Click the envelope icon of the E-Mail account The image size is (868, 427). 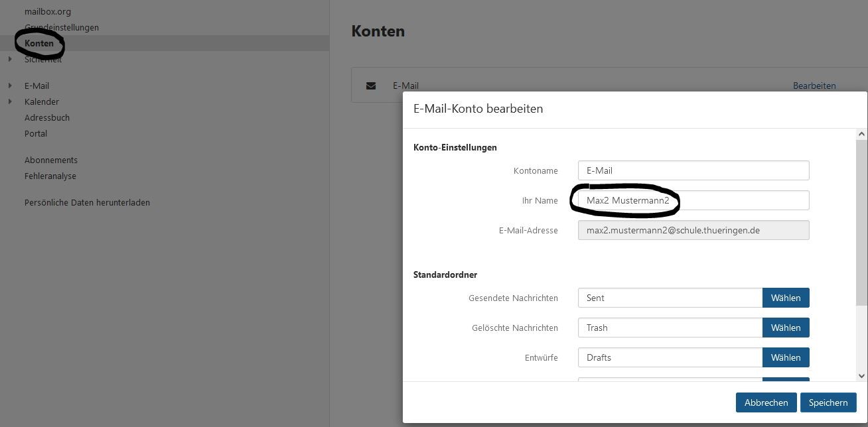tap(371, 86)
